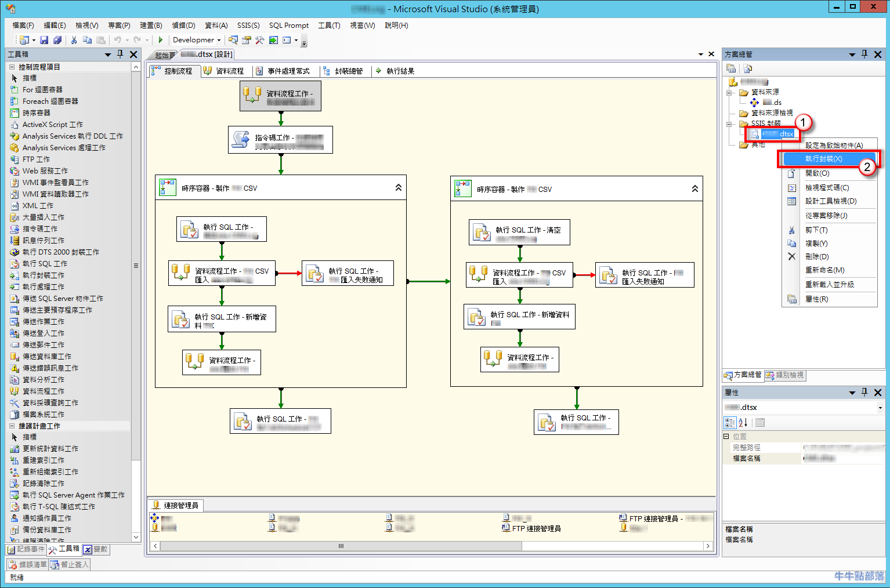Image resolution: width=890 pixels, height=588 pixels.
Task: Toggle auto-hide pin on the 工具箱 panel
Action: 120,53
